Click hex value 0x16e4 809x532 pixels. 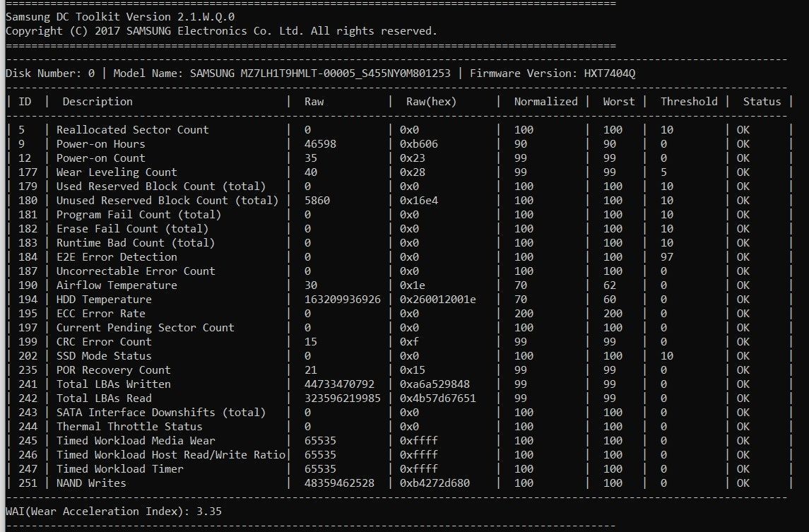click(x=418, y=200)
